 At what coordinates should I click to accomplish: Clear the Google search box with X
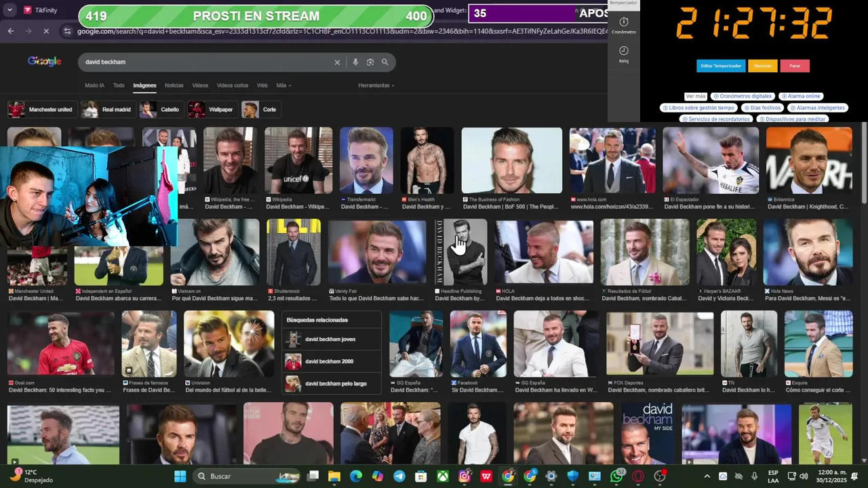[337, 62]
